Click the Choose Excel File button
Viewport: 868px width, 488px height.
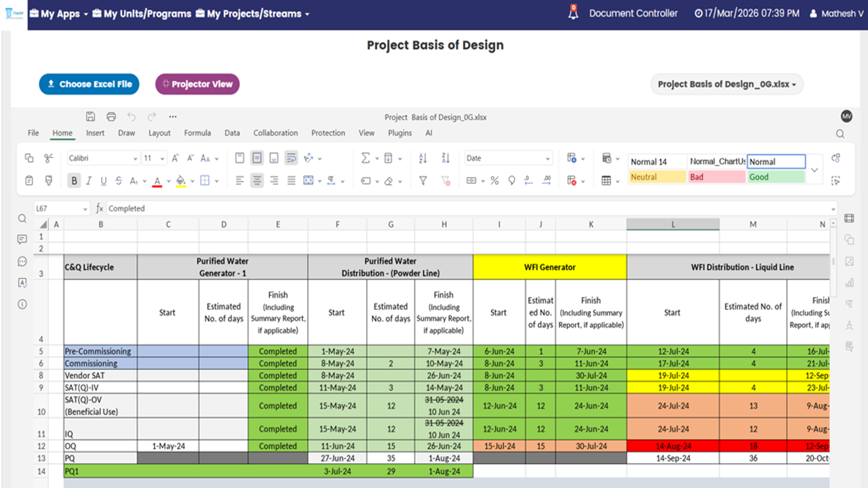tap(89, 84)
